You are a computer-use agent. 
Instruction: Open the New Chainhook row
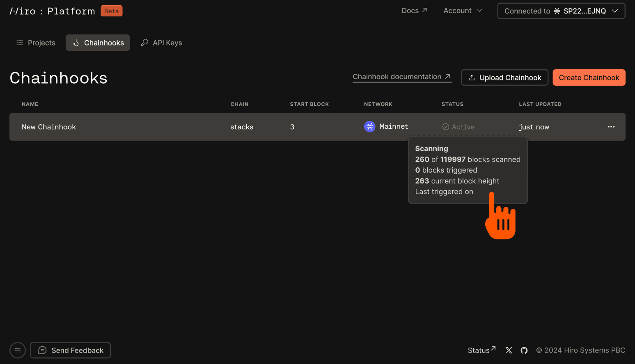tap(317, 127)
